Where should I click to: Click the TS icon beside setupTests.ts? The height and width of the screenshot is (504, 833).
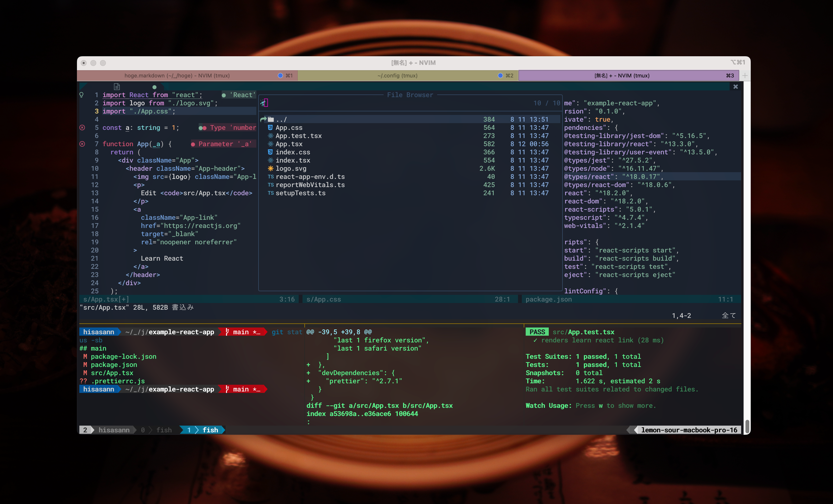[x=271, y=193]
